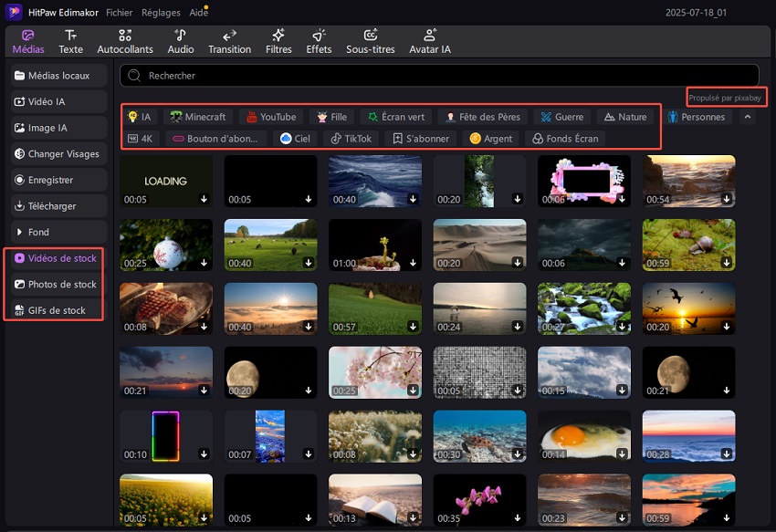Open the Sous-titres subtitles tool
This screenshot has width=776, height=532.
pos(371,41)
